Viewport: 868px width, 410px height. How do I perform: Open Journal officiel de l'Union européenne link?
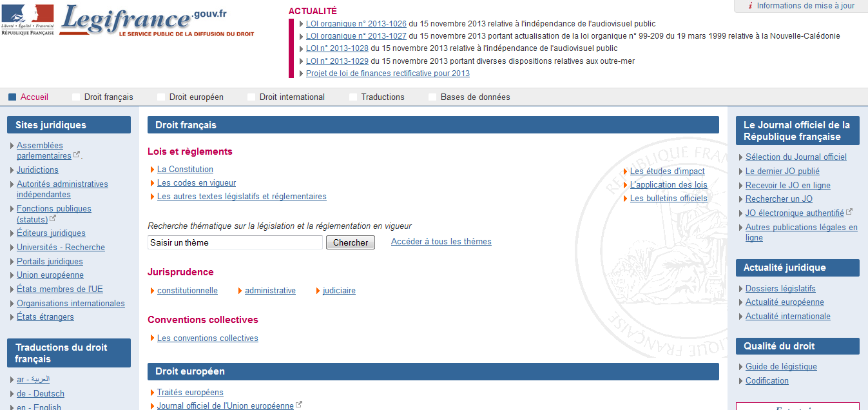[226, 406]
